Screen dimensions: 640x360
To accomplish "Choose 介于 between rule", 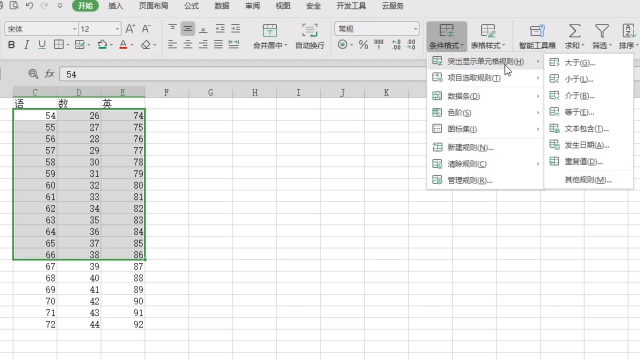I will pyautogui.click(x=589, y=96).
